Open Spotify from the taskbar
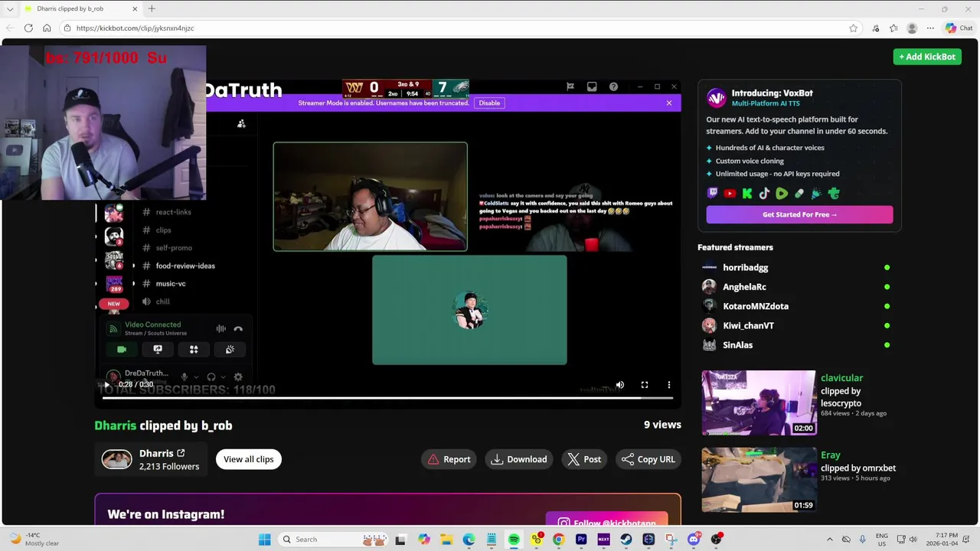The height and width of the screenshot is (551, 980). click(x=514, y=540)
